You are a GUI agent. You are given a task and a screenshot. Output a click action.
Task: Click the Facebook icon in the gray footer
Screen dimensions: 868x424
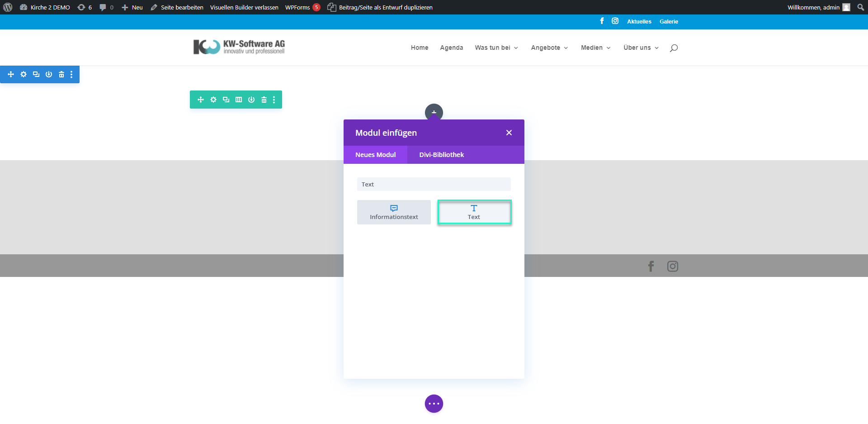651,266
